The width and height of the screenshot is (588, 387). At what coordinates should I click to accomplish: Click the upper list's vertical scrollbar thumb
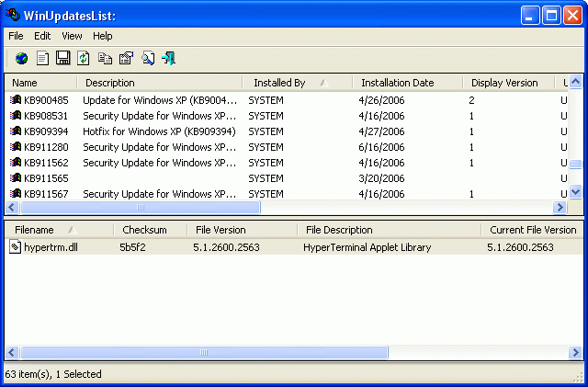tap(576, 164)
